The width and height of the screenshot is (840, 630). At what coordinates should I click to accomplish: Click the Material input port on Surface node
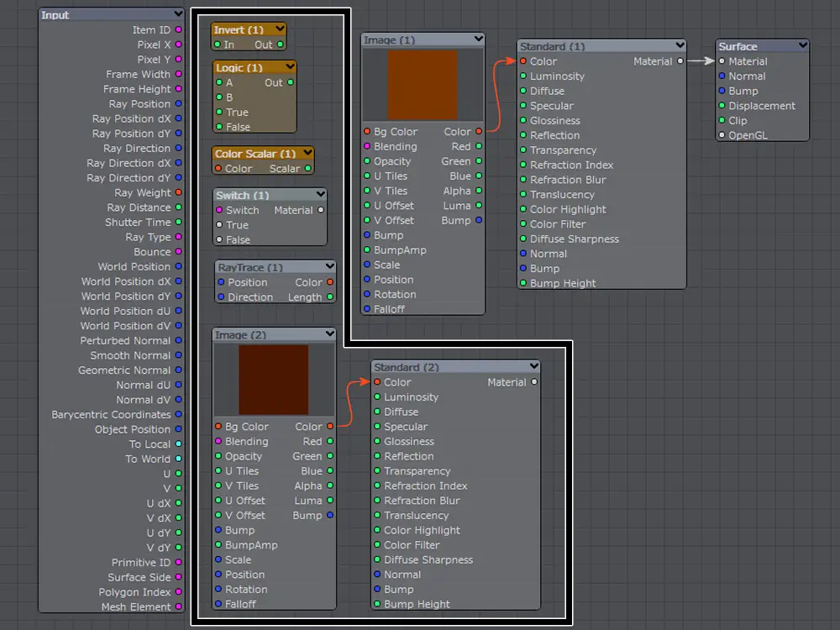click(x=722, y=61)
